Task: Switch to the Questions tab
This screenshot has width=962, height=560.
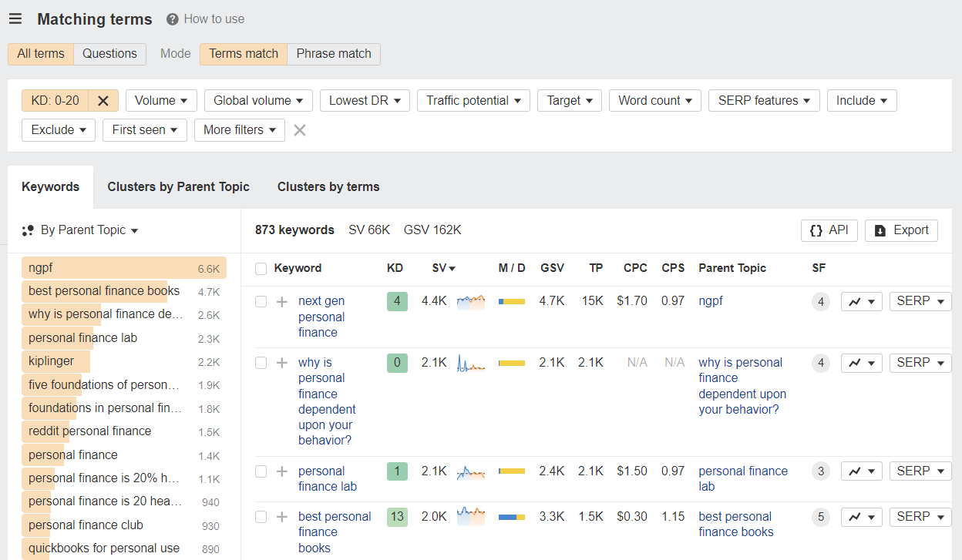Action: (x=109, y=54)
